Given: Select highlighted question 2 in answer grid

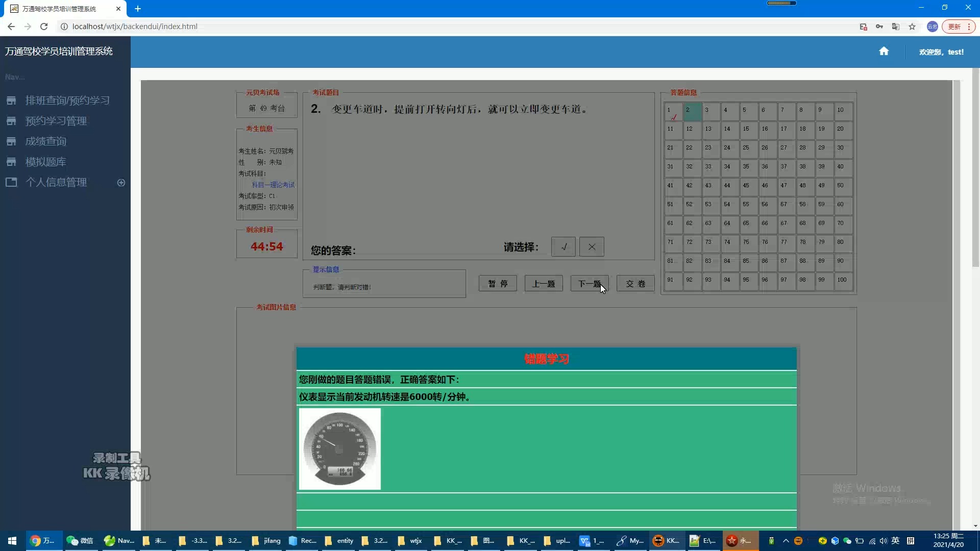Looking at the screenshot, I should tap(692, 112).
